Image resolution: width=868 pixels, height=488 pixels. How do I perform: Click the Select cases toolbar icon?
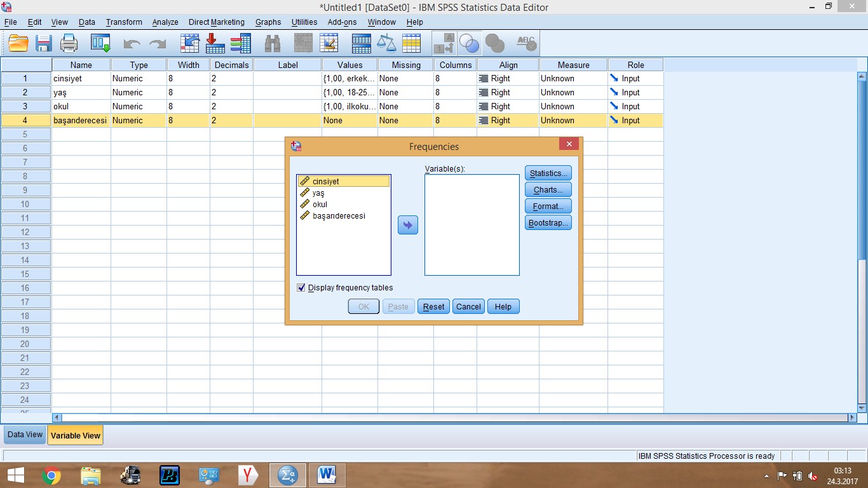[x=411, y=43]
